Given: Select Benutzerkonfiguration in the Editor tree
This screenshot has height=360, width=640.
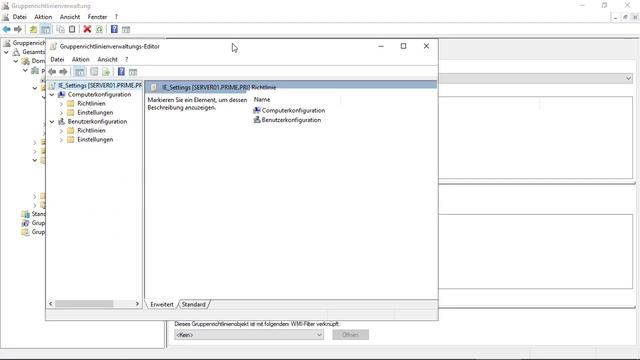Looking at the screenshot, I should pyautogui.click(x=97, y=121).
